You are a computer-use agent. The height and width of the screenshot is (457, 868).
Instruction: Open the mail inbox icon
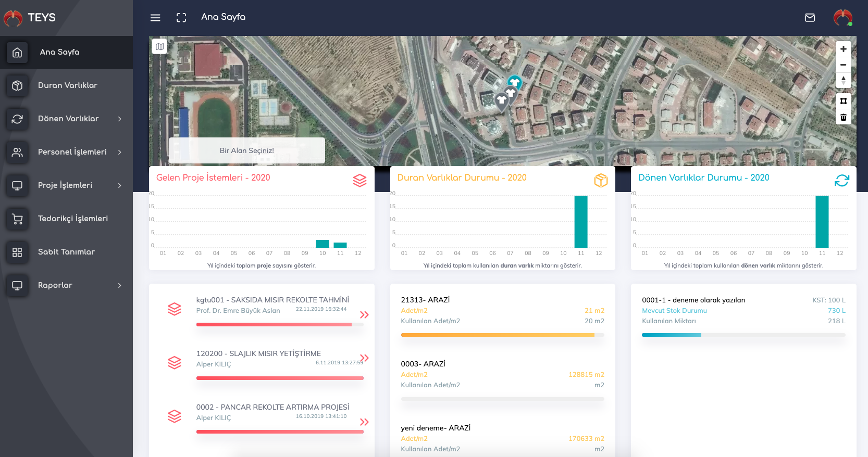point(810,18)
